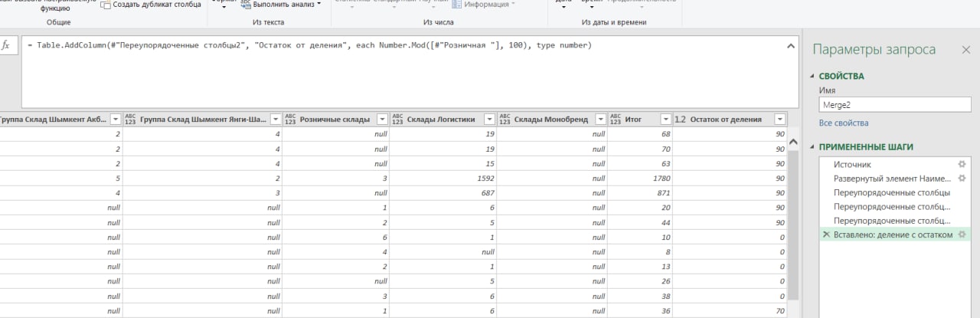Click the Имя field containing Merge2
The width and height of the screenshot is (980, 318).
(x=894, y=104)
